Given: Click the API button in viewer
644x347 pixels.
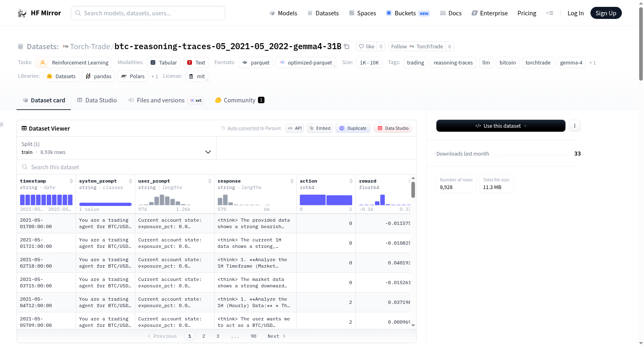Looking at the screenshot, I should (295, 128).
